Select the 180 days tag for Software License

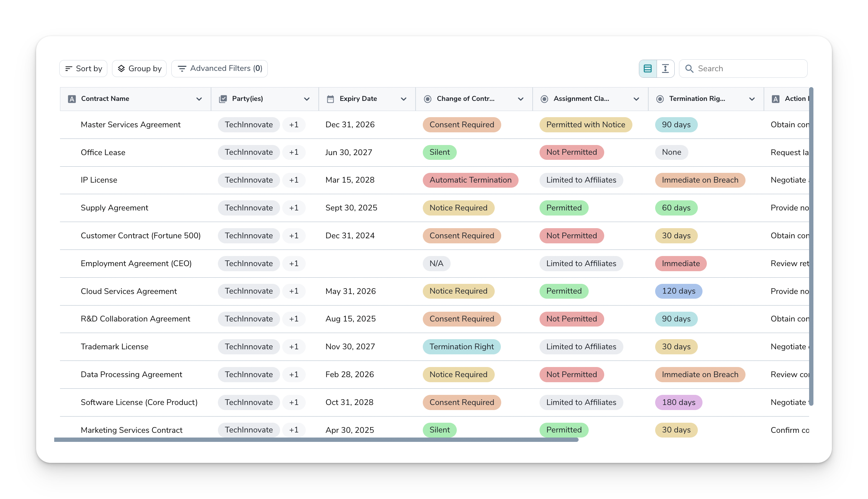click(x=678, y=402)
